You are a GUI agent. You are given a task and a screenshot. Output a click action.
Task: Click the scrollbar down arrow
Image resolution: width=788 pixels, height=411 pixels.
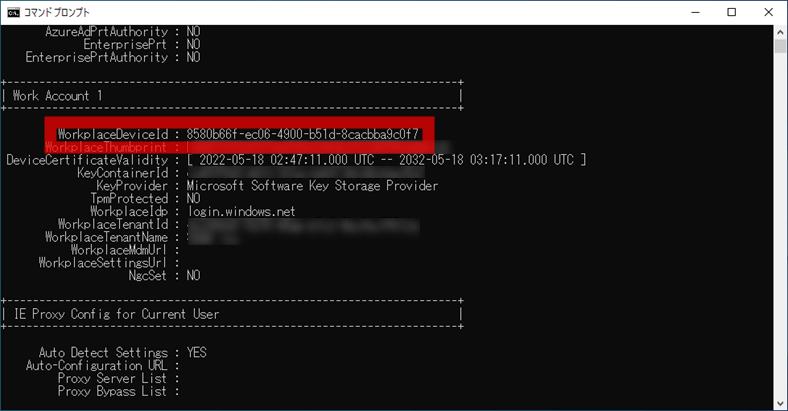[779, 403]
